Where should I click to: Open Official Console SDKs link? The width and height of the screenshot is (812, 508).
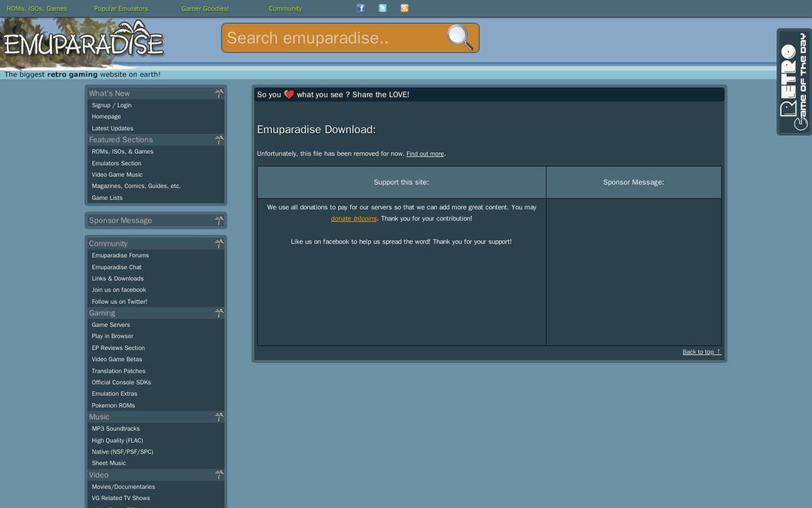point(122,382)
